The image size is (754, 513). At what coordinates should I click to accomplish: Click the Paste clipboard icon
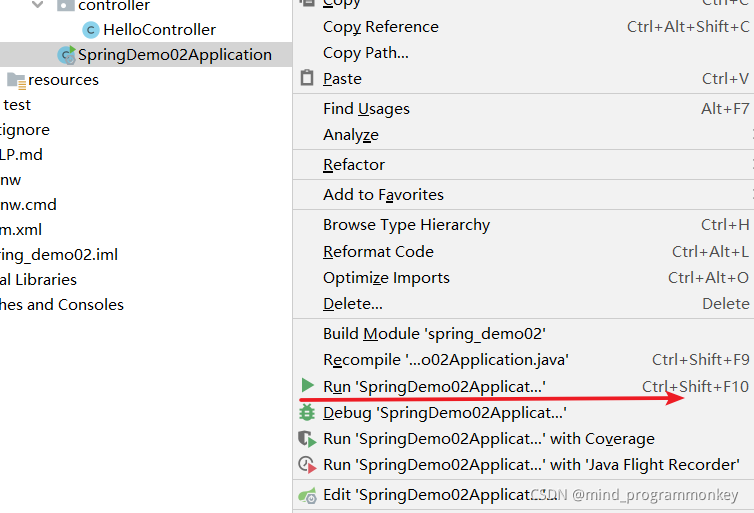307,78
